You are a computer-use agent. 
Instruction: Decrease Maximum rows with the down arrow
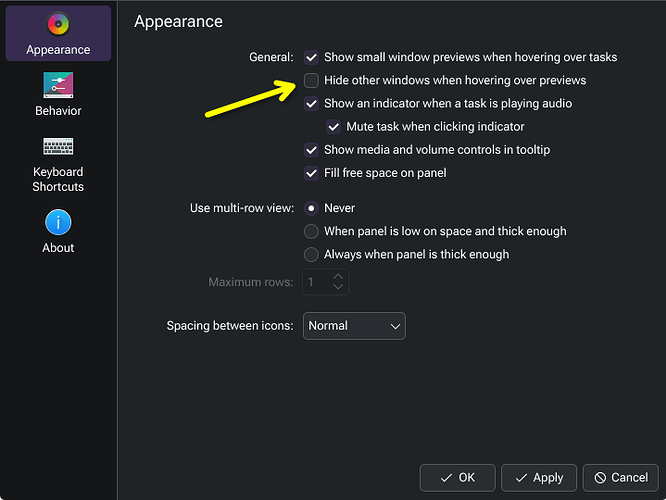coord(338,287)
